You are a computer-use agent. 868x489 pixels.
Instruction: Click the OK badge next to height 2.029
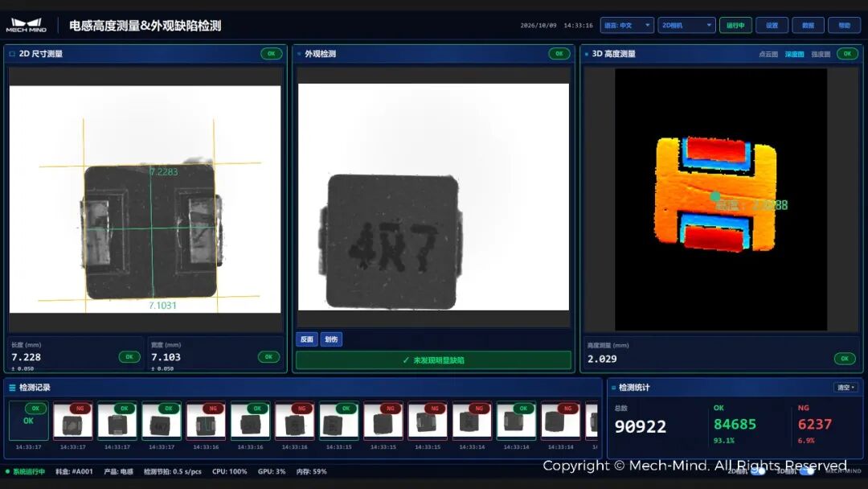point(844,359)
